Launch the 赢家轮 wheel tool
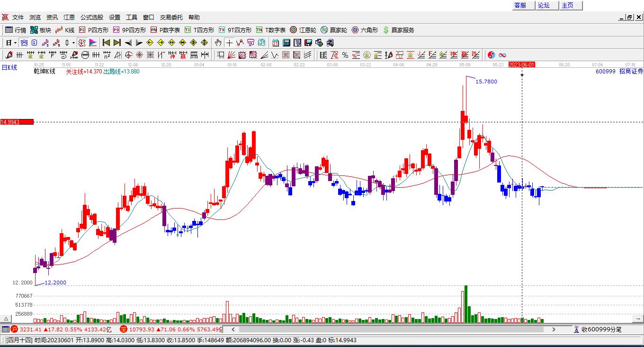 click(334, 30)
